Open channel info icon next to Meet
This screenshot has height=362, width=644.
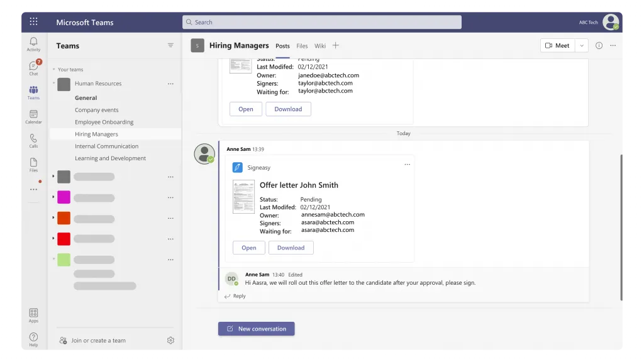(x=599, y=45)
